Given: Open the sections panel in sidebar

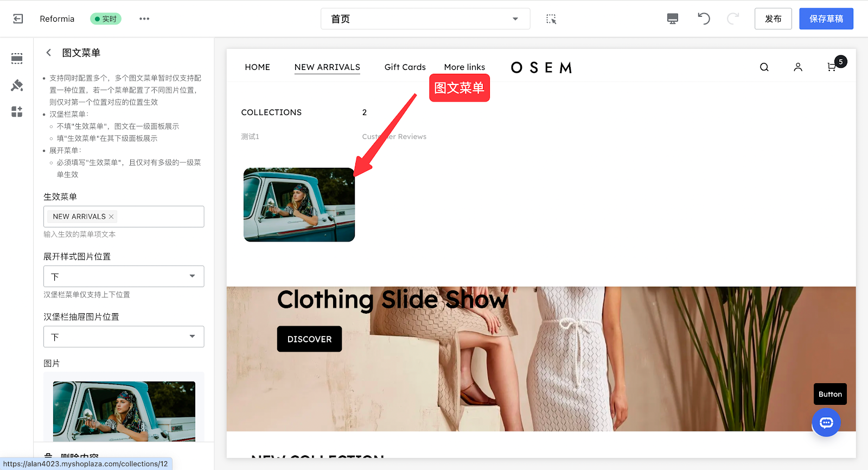Looking at the screenshot, I should coord(17,59).
